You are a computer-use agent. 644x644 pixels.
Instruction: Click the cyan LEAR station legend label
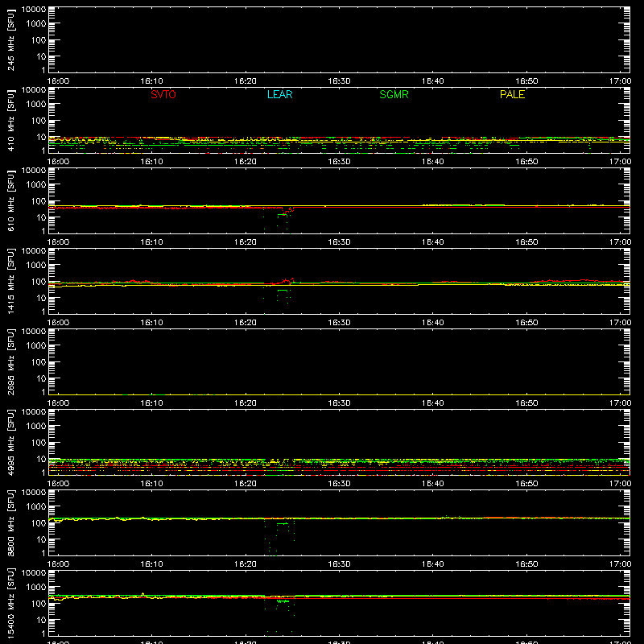click(x=279, y=94)
